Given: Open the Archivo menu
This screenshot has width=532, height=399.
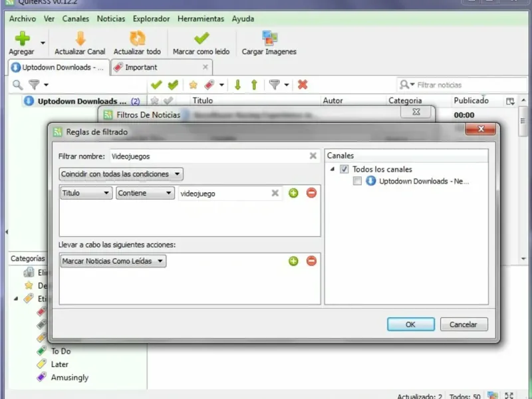Looking at the screenshot, I should [23, 19].
